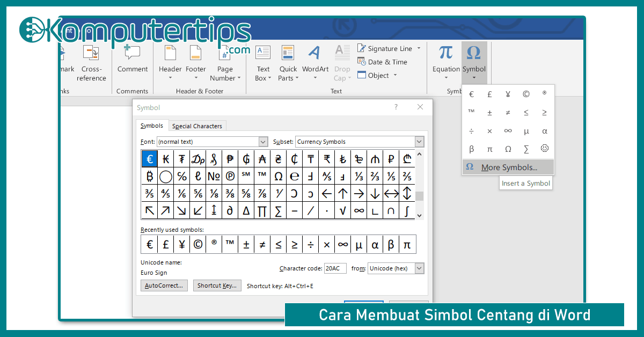Insert a Cross-reference from the ribbon
Image resolution: width=644 pixels, height=337 pixels.
tap(91, 63)
